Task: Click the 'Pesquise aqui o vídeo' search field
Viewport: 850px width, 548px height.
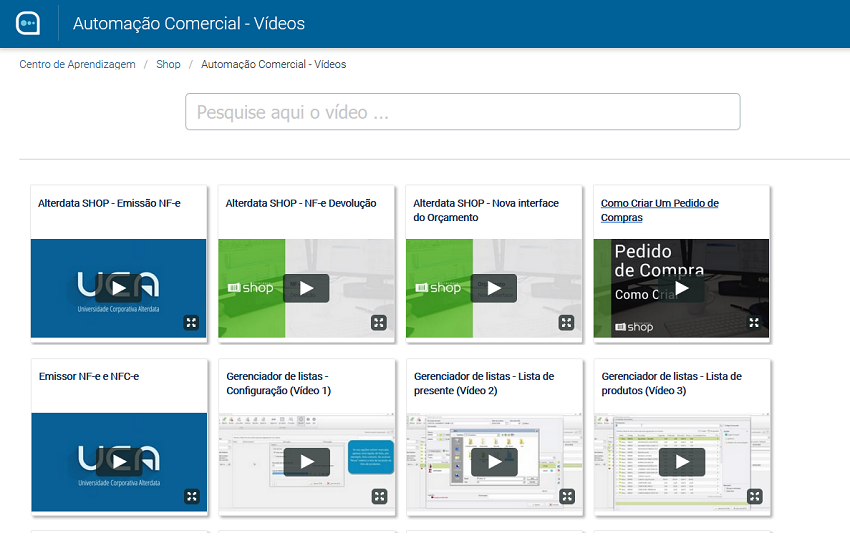Action: [462, 112]
